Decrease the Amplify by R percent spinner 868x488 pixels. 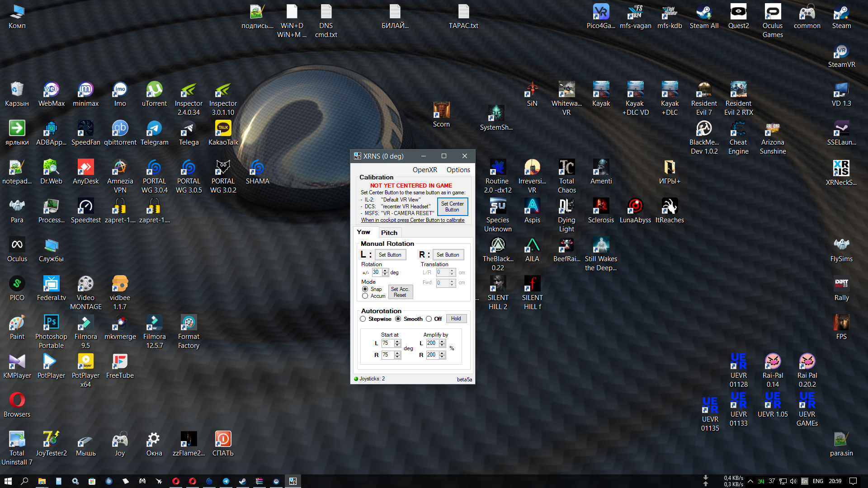tap(442, 357)
